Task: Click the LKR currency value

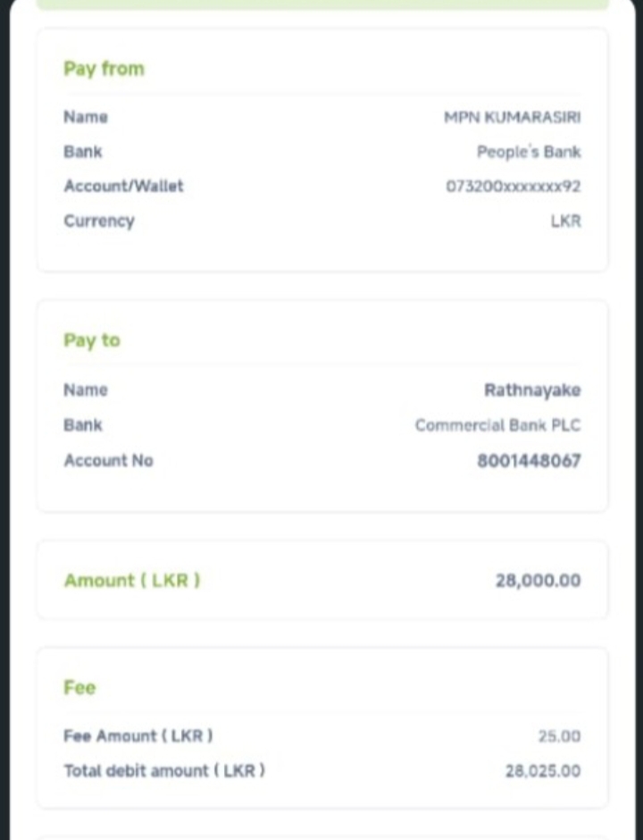Action: coord(565,221)
